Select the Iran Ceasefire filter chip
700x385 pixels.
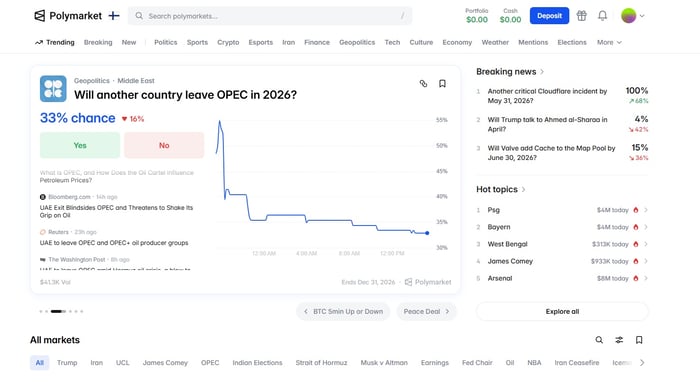577,363
